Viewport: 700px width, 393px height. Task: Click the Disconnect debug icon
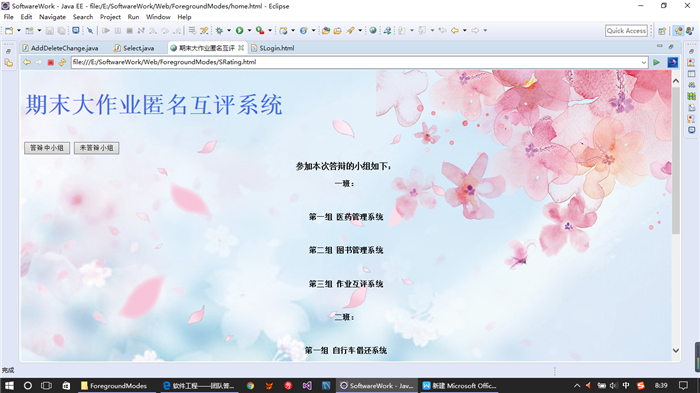pos(141,30)
